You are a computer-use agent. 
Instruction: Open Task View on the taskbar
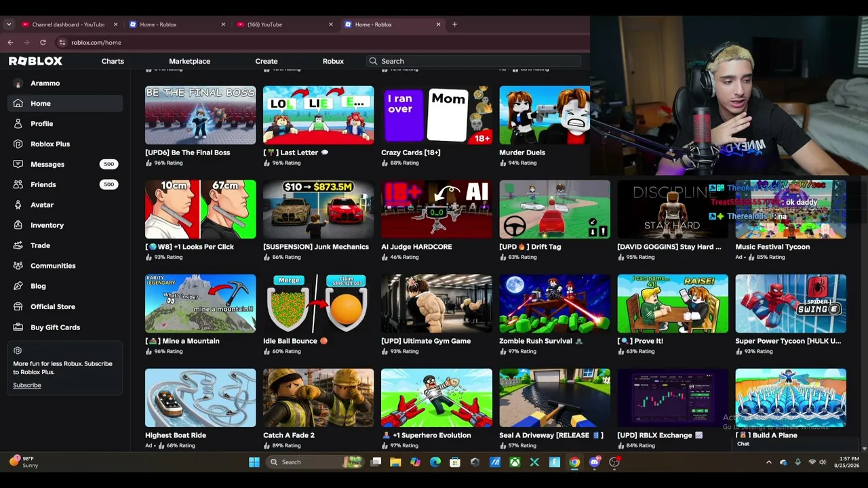(376, 462)
